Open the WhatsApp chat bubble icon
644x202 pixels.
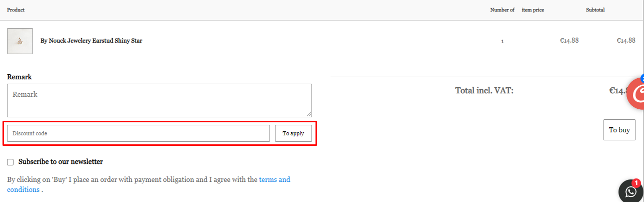pyautogui.click(x=631, y=191)
